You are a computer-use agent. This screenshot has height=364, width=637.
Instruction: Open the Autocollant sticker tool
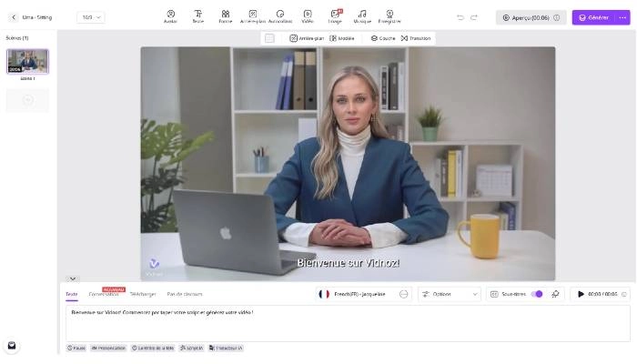tap(280, 16)
